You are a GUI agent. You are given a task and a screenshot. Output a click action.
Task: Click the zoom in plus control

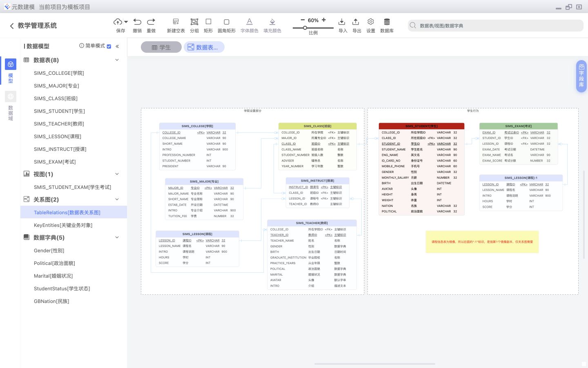324,20
